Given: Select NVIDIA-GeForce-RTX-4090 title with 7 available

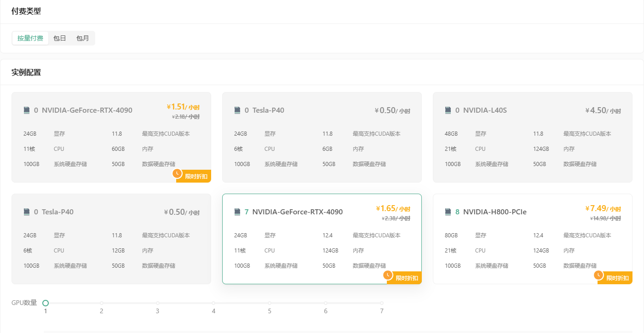Looking at the screenshot, I should coord(298,212).
